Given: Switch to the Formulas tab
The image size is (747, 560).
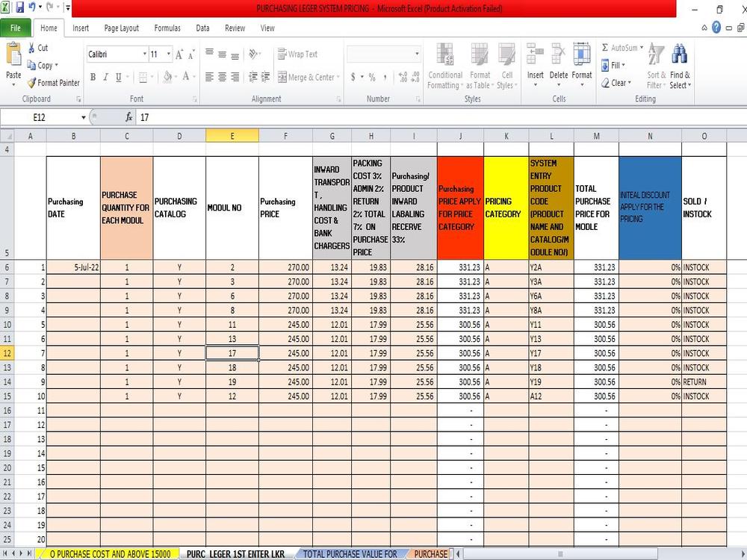Looking at the screenshot, I should point(167,28).
